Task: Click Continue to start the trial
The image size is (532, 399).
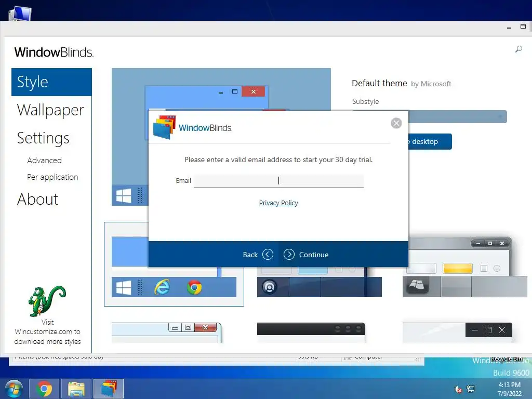Action: 306,255
